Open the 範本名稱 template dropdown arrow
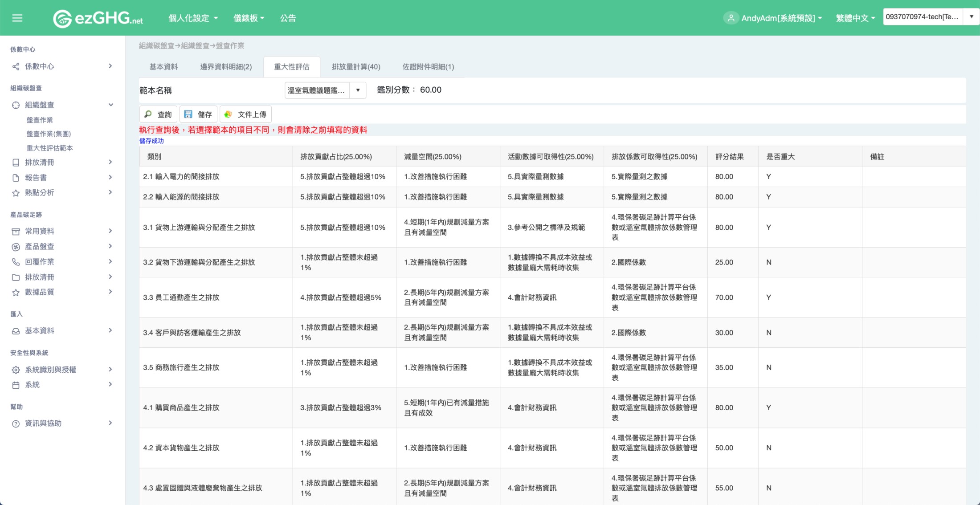 click(x=358, y=90)
